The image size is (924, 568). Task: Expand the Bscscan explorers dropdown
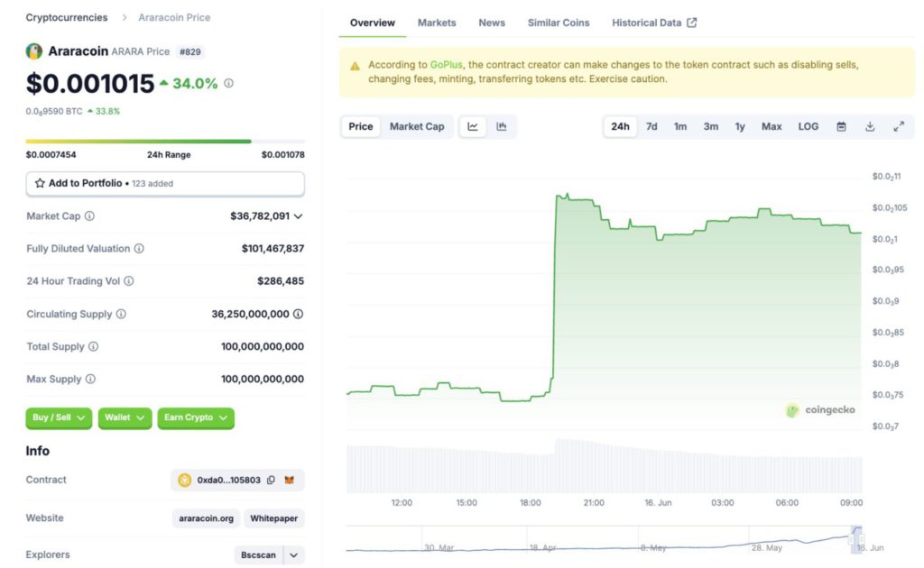tap(293, 555)
